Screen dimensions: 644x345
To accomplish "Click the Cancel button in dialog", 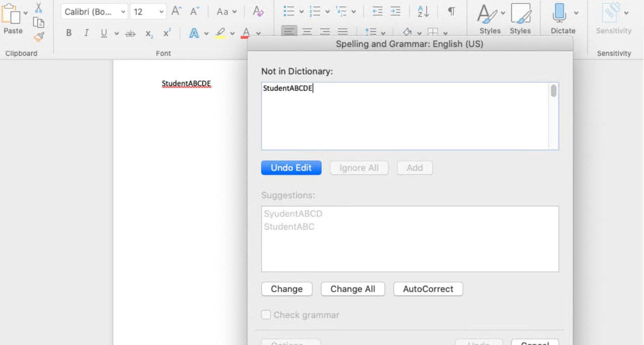I will click(535, 342).
